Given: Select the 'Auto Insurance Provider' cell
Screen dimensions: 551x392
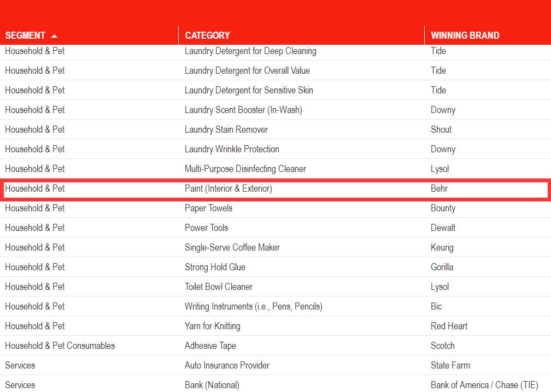Looking at the screenshot, I should [x=227, y=365].
